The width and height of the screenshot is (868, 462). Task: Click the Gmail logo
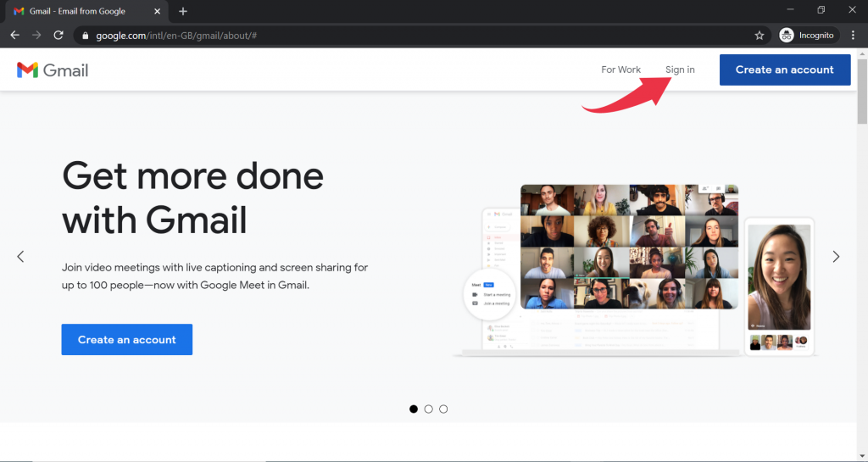click(x=53, y=70)
